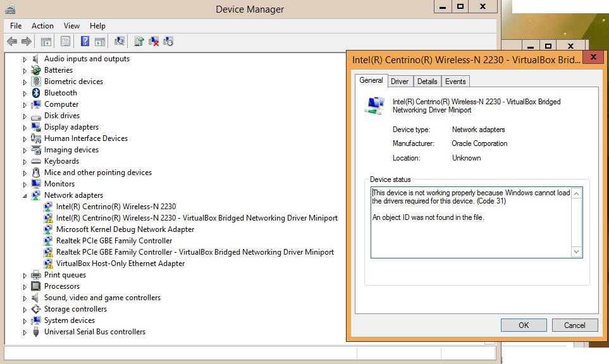Image resolution: width=609 pixels, height=364 pixels.
Task: Click the toolbar Forward arrow
Action: point(27,41)
